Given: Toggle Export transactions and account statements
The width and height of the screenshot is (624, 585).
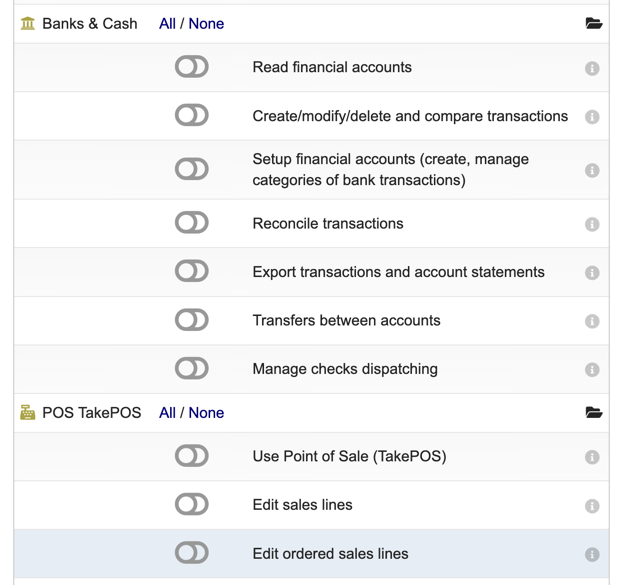Looking at the screenshot, I should pyautogui.click(x=191, y=271).
